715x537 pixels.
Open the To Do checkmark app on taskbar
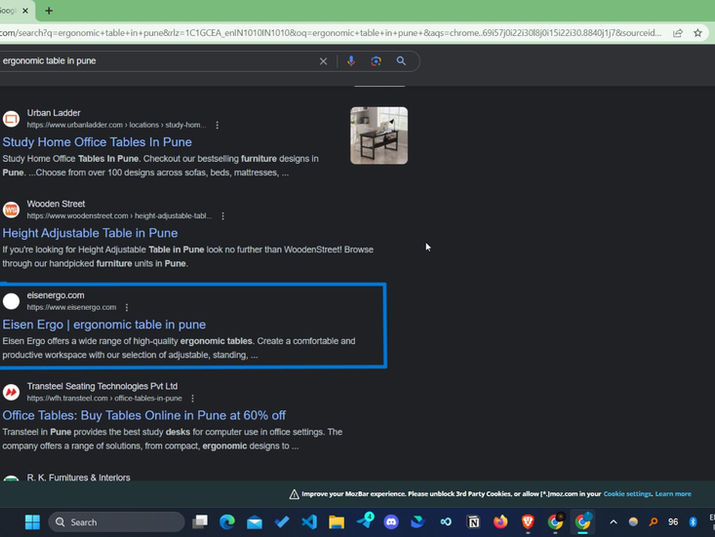282,522
